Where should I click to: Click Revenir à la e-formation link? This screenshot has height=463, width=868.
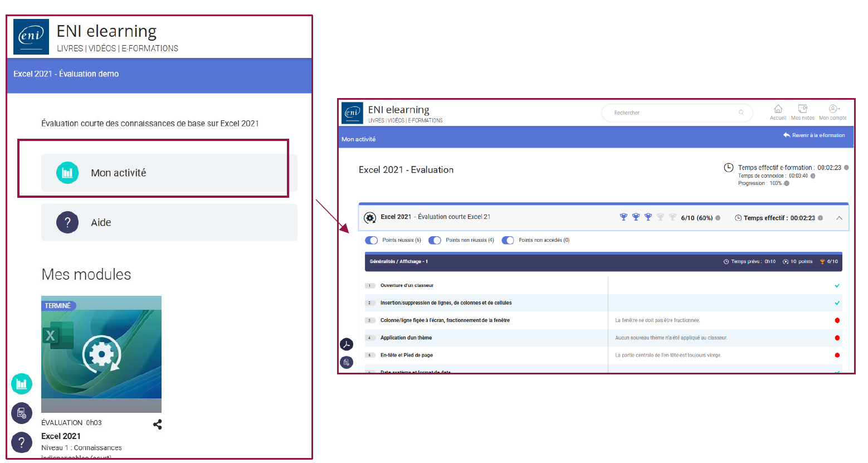pyautogui.click(x=814, y=135)
